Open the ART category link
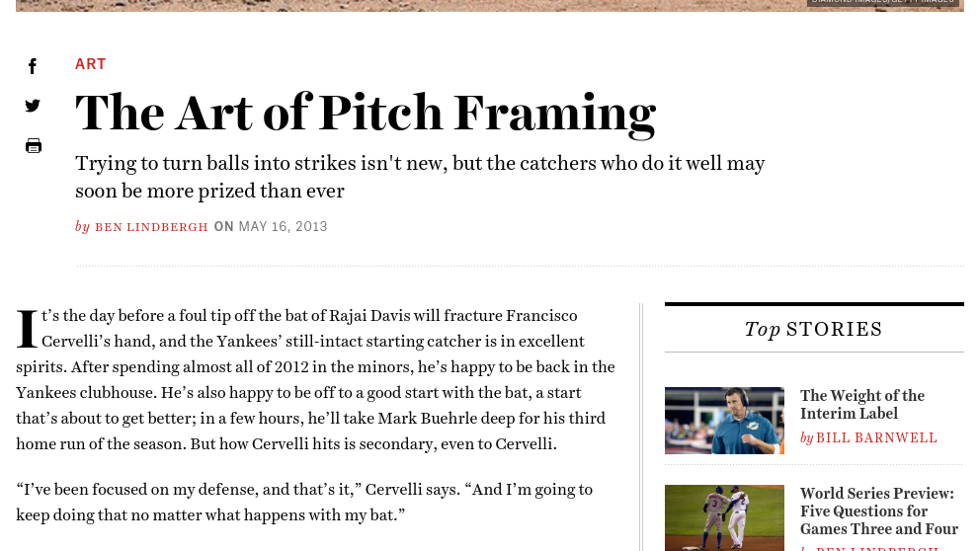The image size is (980, 551). tap(91, 64)
